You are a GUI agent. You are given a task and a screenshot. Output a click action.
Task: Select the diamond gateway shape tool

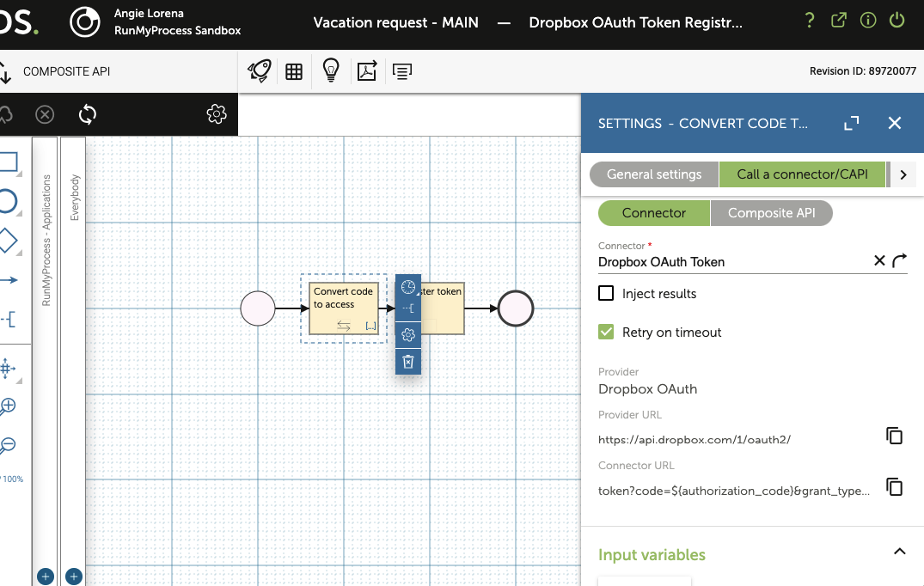click(x=7, y=241)
